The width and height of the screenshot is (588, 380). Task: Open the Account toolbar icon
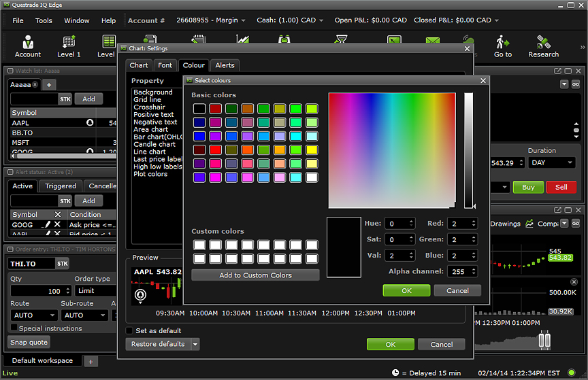point(28,46)
